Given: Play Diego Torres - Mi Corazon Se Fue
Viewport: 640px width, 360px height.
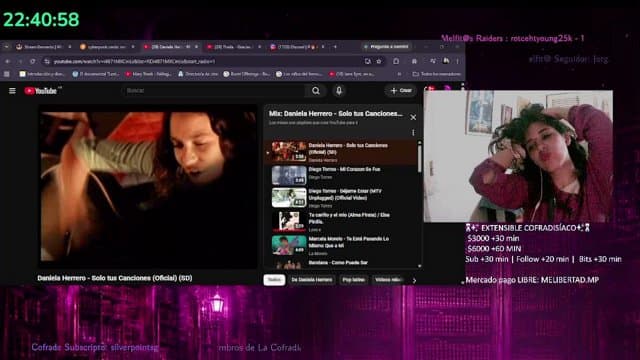Looking at the screenshot, I should click(x=341, y=175).
